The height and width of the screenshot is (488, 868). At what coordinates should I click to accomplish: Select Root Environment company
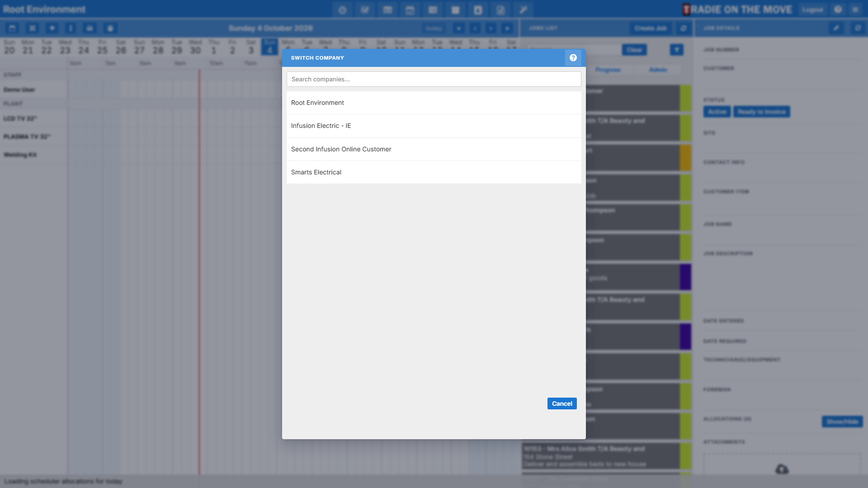click(434, 103)
